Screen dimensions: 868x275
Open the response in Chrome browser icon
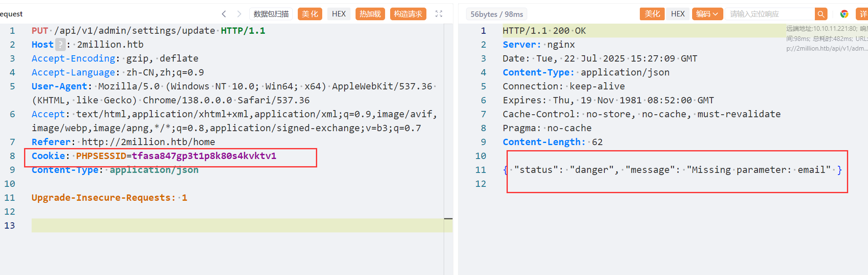click(x=844, y=14)
